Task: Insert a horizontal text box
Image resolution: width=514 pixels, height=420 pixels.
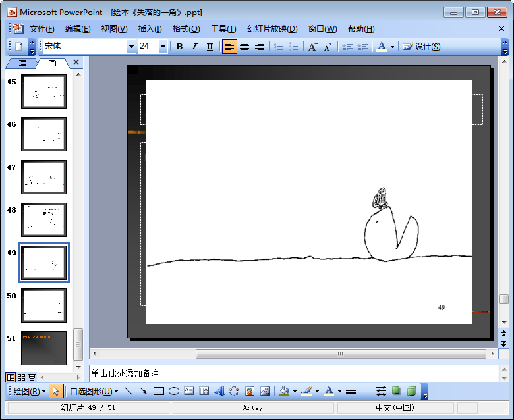Action: [189, 391]
